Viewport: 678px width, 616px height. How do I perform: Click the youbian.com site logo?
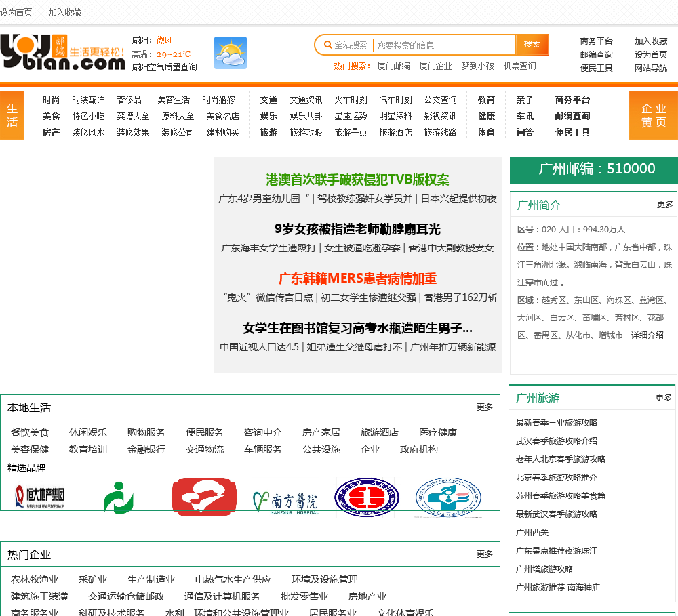62,52
